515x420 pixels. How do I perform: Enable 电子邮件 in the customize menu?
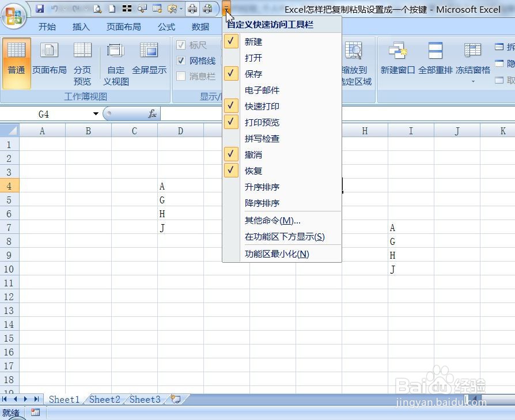point(282,90)
